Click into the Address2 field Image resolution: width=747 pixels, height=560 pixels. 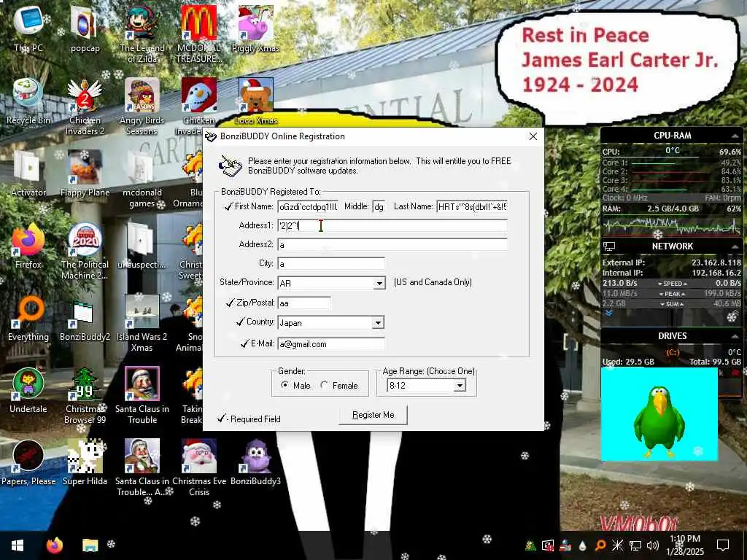(392, 245)
